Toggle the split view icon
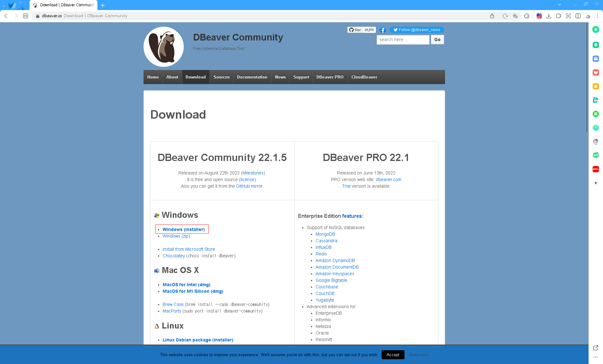The height and width of the screenshot is (364, 603). pos(578,16)
